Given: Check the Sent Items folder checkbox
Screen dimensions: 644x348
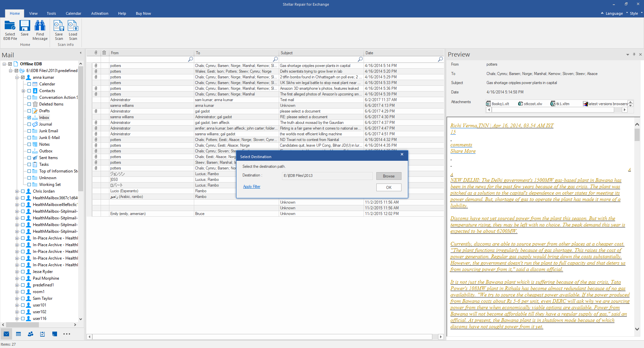Looking at the screenshot, I should tap(29, 158).
